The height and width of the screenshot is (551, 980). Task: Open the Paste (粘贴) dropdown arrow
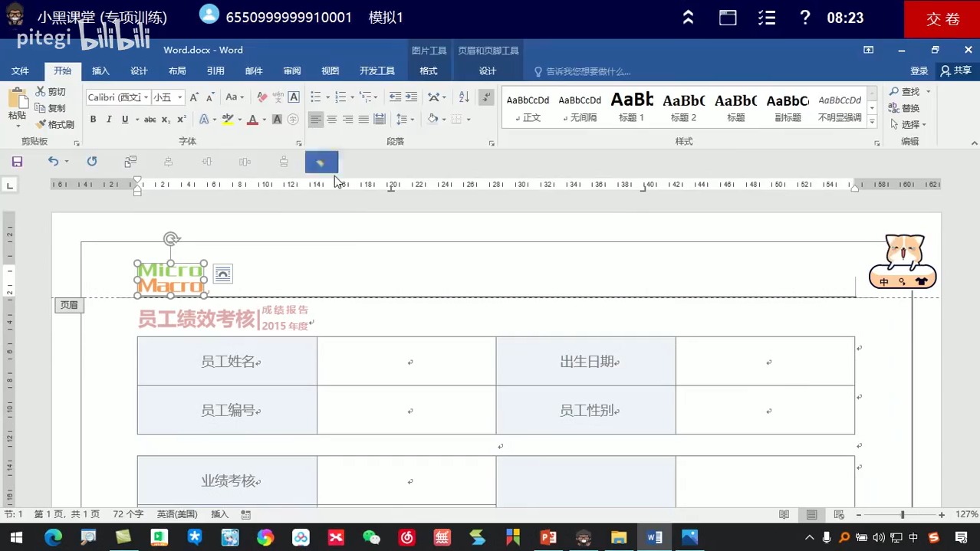(x=17, y=126)
